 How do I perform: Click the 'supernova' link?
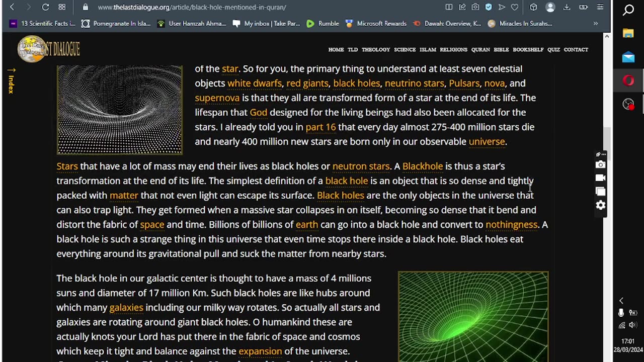pyautogui.click(x=217, y=98)
